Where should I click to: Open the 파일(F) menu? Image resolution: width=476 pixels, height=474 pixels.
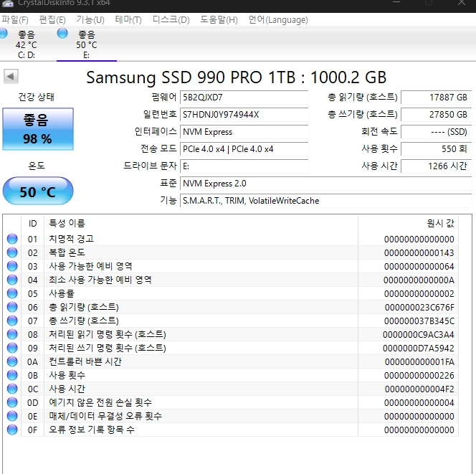(15, 20)
